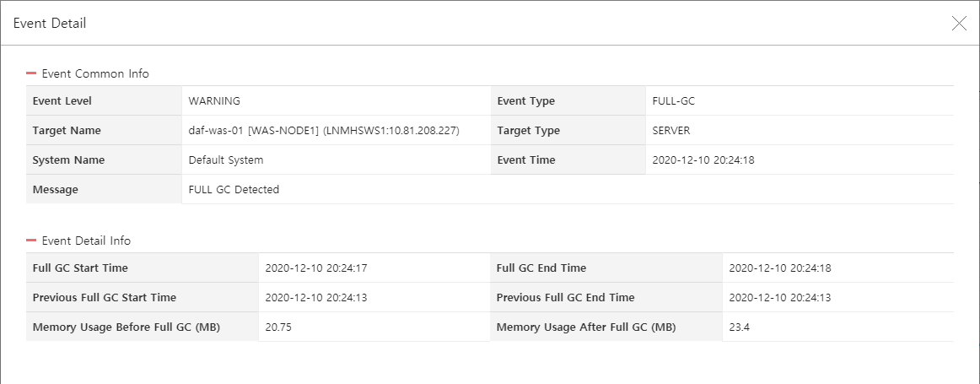Click the FULL-GC event type value
The height and width of the screenshot is (384, 980).
[674, 101]
